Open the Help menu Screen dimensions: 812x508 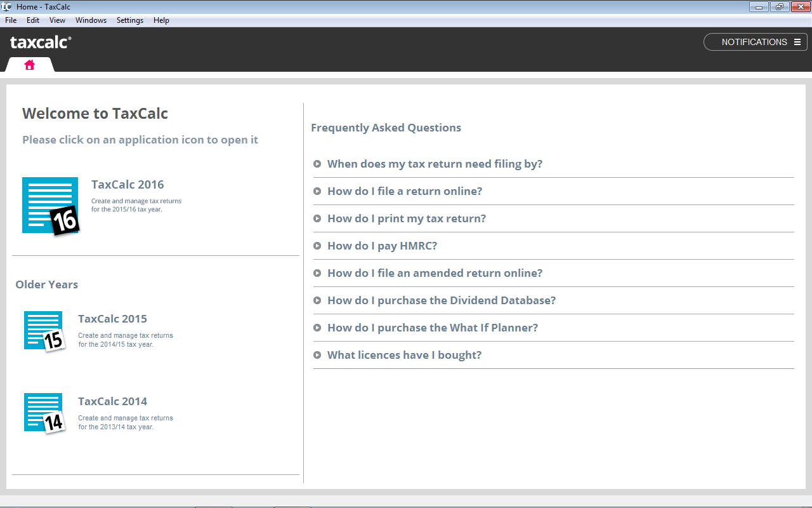[x=161, y=20]
